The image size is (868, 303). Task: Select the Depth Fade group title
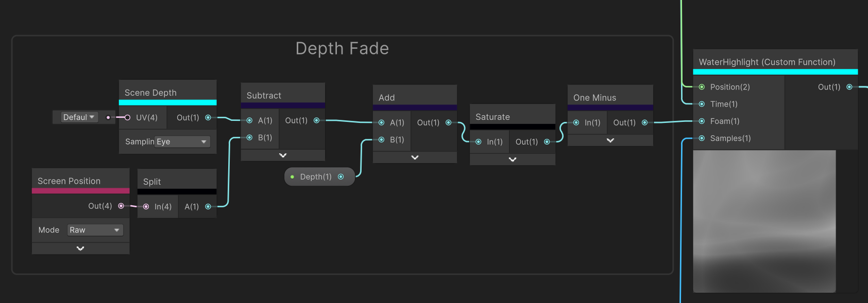(342, 48)
